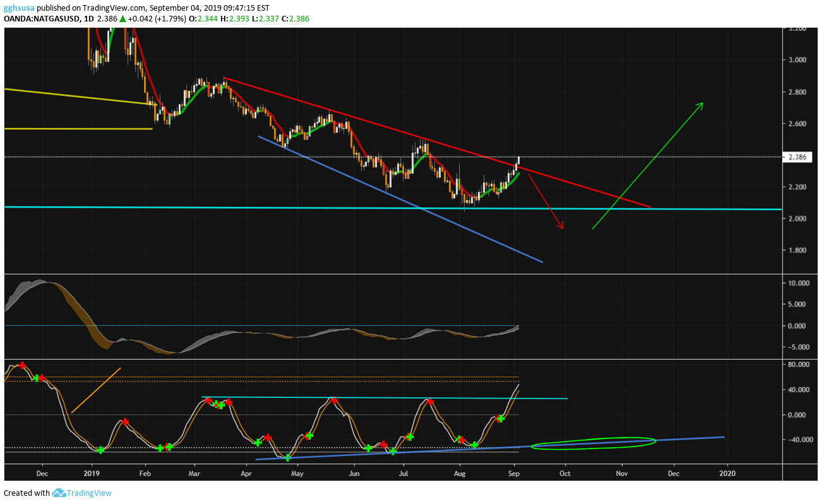Click the green up-triangle change indicator
The height and width of the screenshot is (504, 822).
122,19
